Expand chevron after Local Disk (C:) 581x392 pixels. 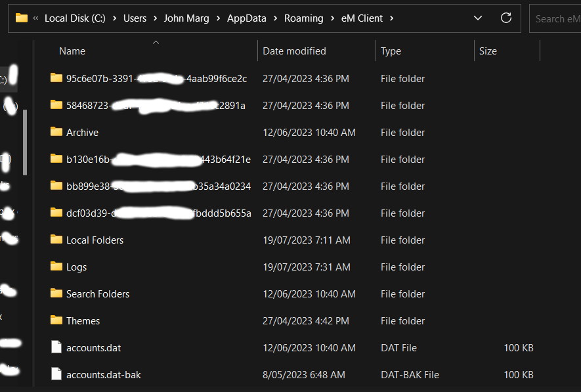pos(114,18)
